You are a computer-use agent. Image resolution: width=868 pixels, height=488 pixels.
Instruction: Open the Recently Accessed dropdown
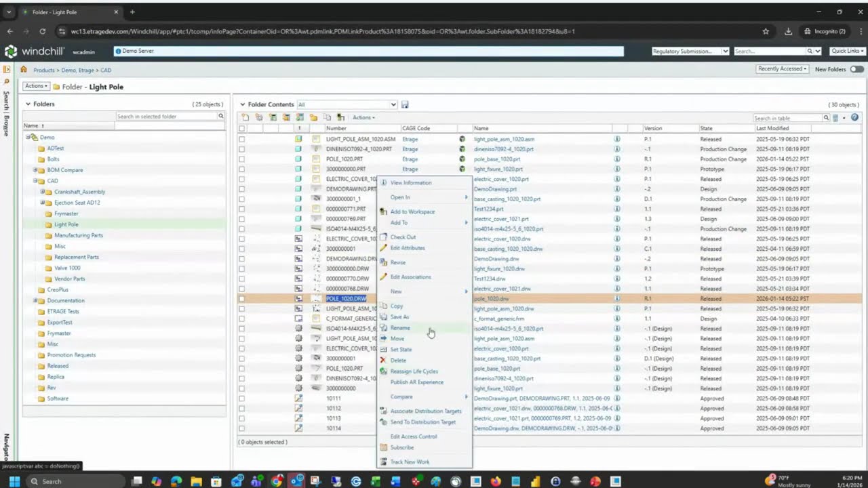click(x=783, y=69)
